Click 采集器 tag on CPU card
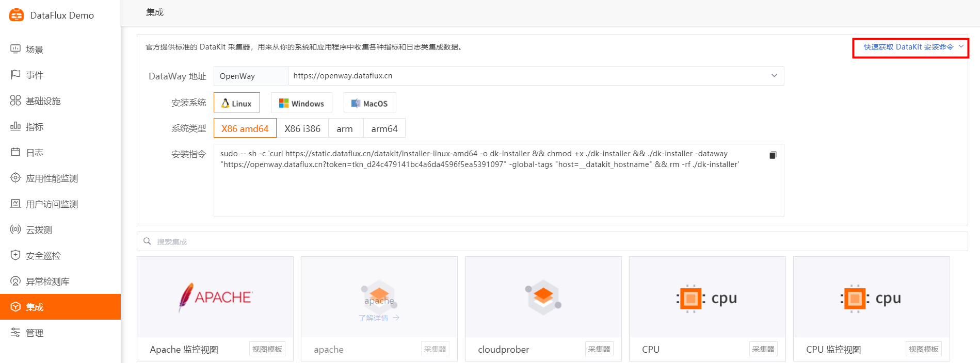The width and height of the screenshot is (980, 363). [x=763, y=349]
